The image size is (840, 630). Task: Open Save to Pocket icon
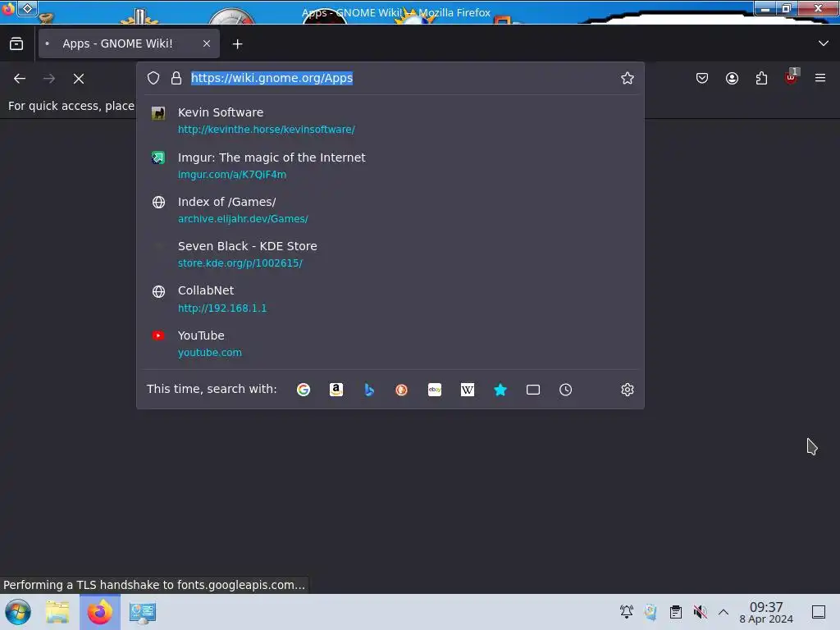pyautogui.click(x=702, y=78)
